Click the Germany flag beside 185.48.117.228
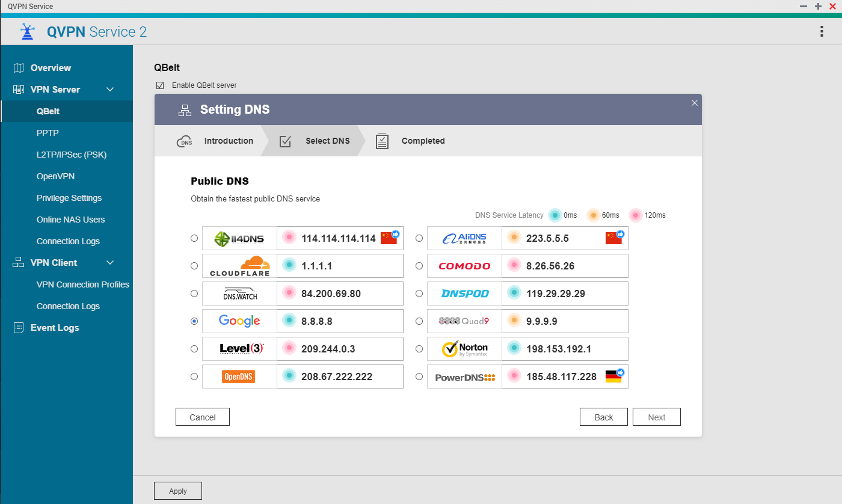The width and height of the screenshot is (842, 504). point(613,376)
